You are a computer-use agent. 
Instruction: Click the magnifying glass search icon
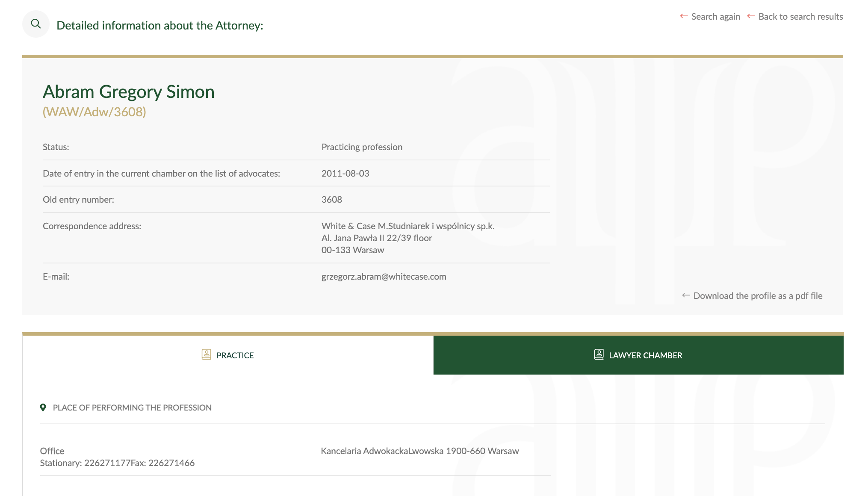click(x=36, y=24)
